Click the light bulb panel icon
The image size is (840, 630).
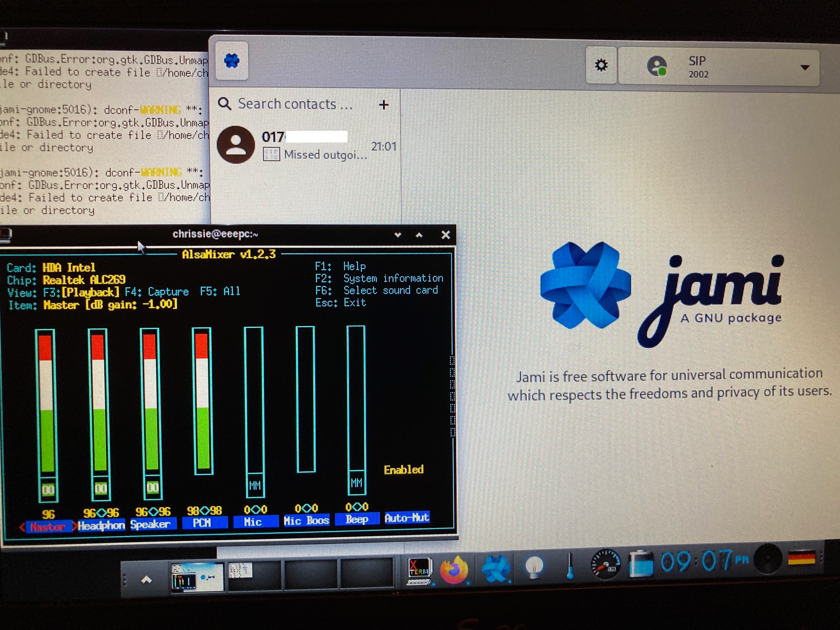(534, 567)
